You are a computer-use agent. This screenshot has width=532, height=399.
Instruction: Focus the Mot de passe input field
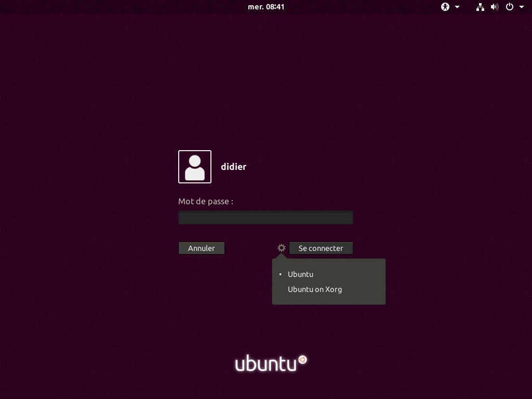coord(265,217)
